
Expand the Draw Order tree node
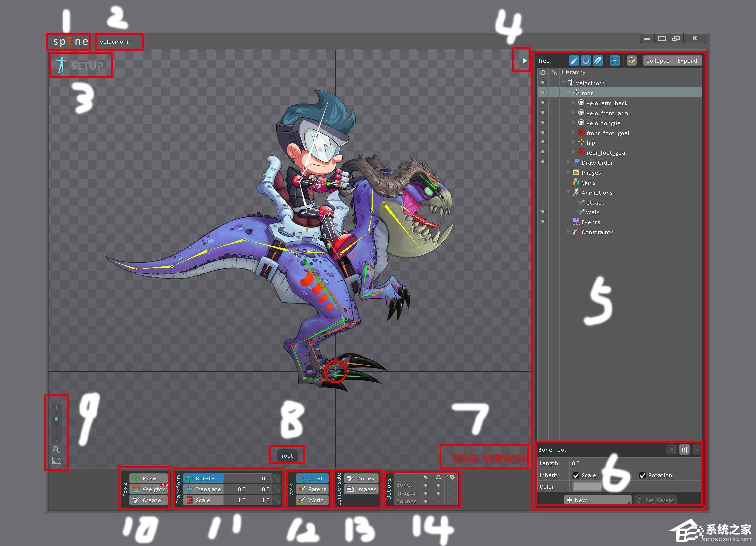point(569,162)
